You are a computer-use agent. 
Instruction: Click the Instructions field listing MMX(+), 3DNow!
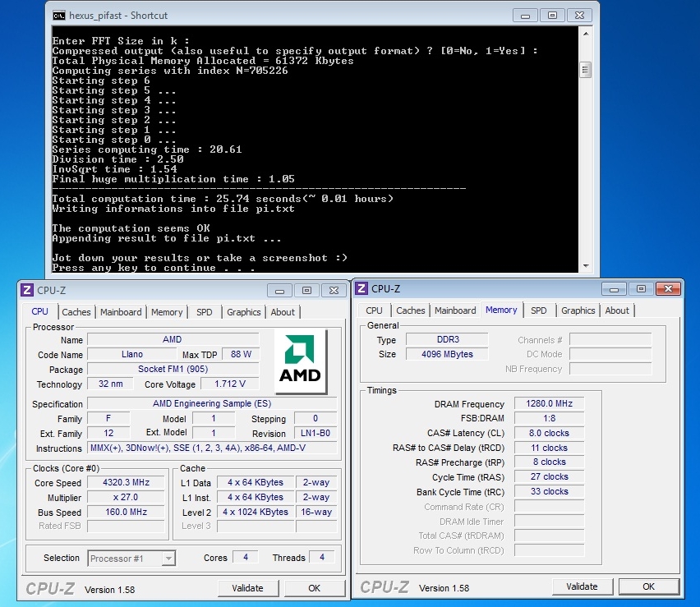pyautogui.click(x=212, y=448)
